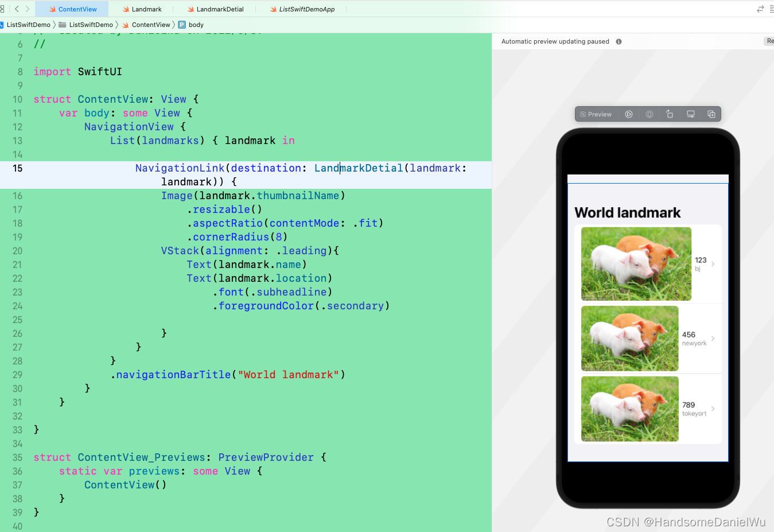Select the device settings icon in preview toolbar

click(x=649, y=114)
